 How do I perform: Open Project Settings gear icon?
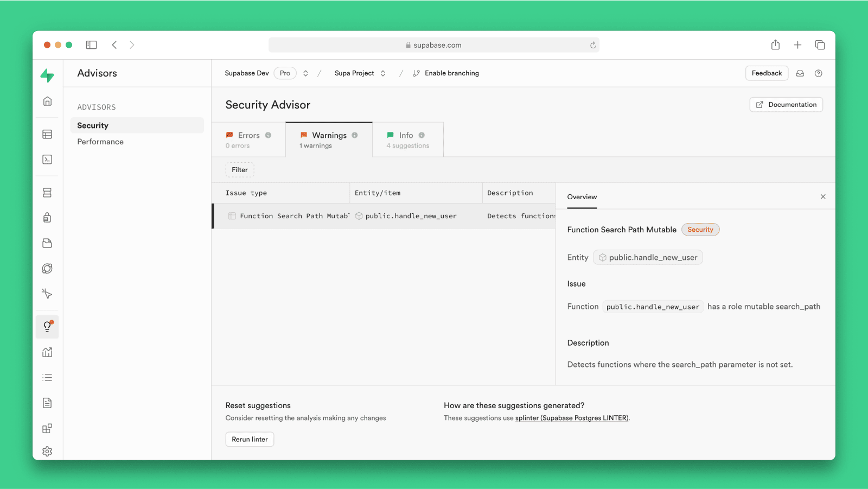click(x=47, y=451)
